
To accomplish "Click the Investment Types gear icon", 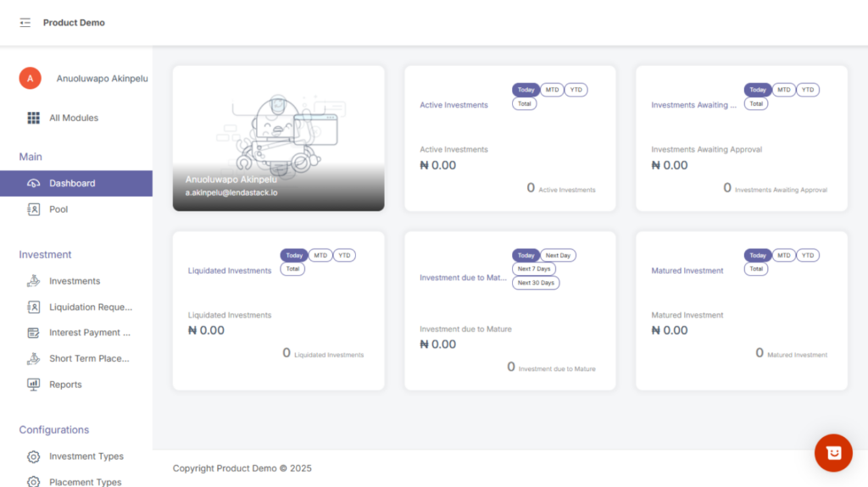I will [34, 457].
